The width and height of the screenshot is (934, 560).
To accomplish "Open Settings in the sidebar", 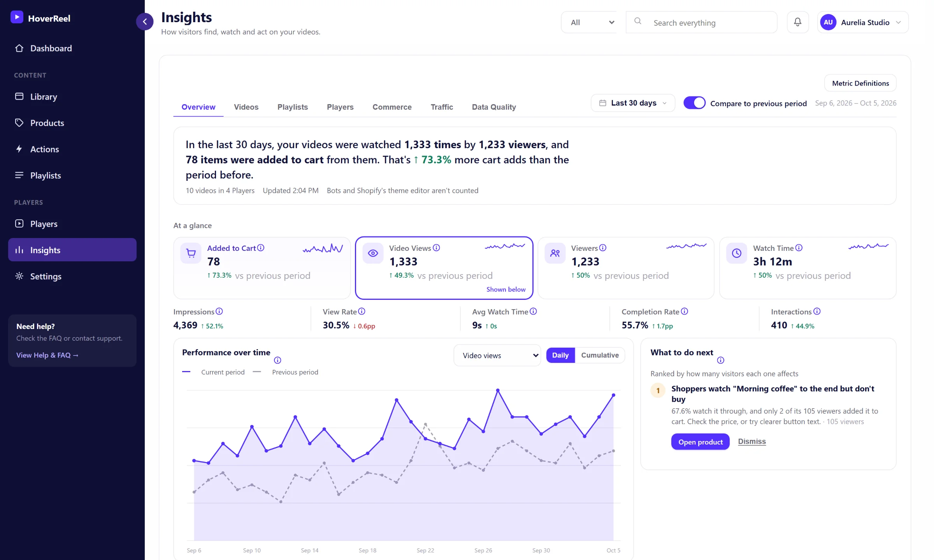I will click(x=72, y=276).
